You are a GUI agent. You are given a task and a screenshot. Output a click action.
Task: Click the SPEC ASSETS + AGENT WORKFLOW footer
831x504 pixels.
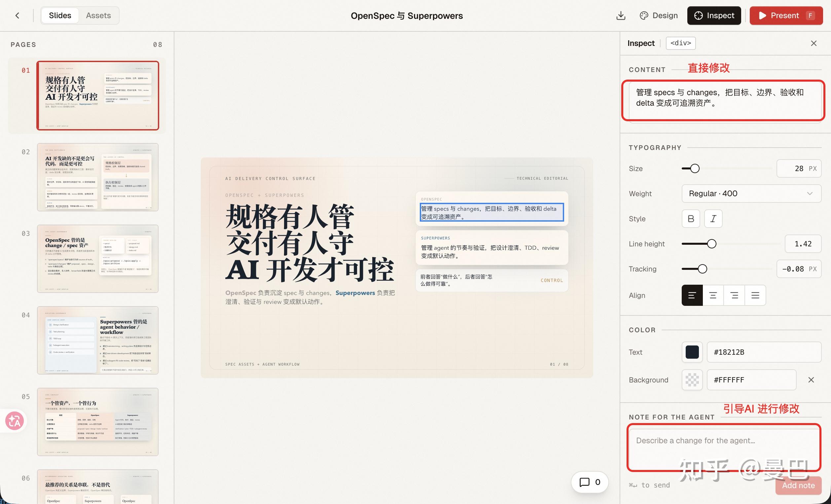coord(262,364)
